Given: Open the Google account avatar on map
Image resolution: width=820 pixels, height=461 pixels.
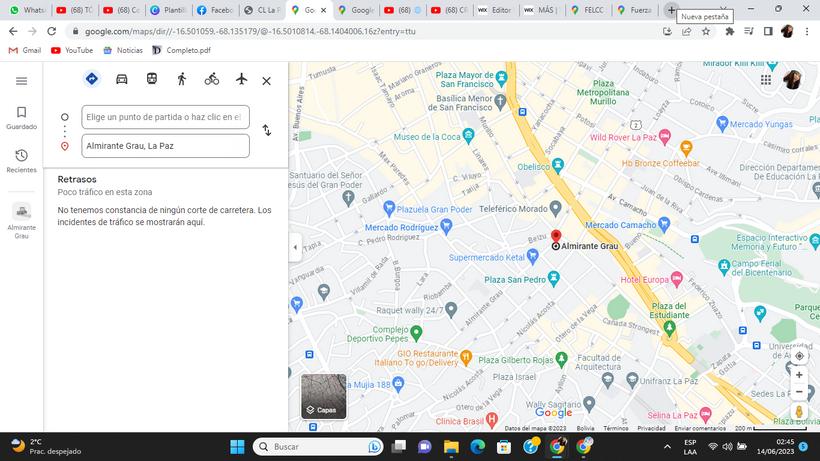Looking at the screenshot, I should click(x=793, y=79).
